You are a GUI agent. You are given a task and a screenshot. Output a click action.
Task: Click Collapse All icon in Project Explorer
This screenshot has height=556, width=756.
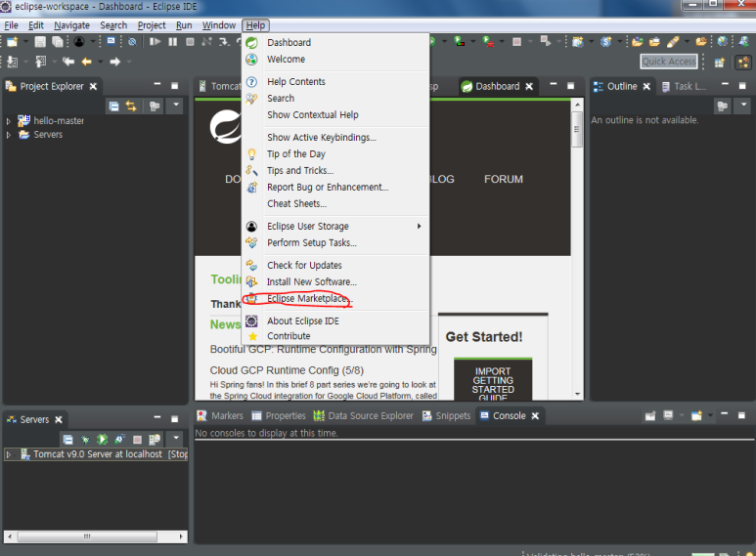(x=114, y=106)
